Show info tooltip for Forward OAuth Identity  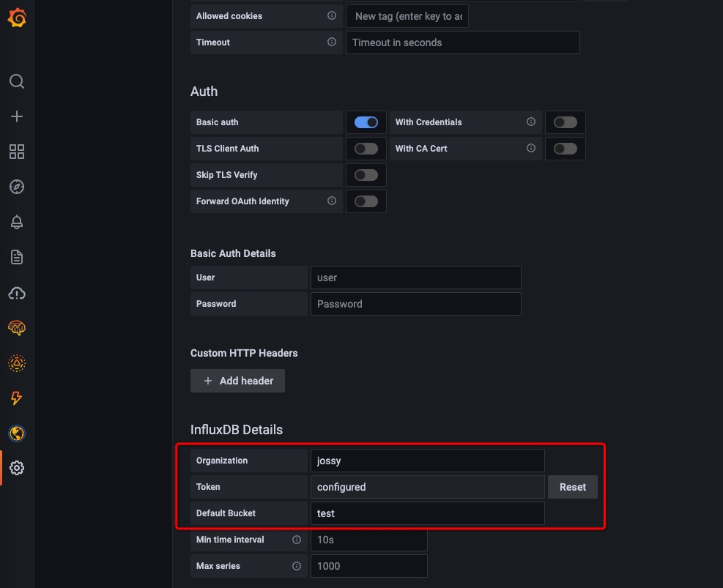(332, 201)
